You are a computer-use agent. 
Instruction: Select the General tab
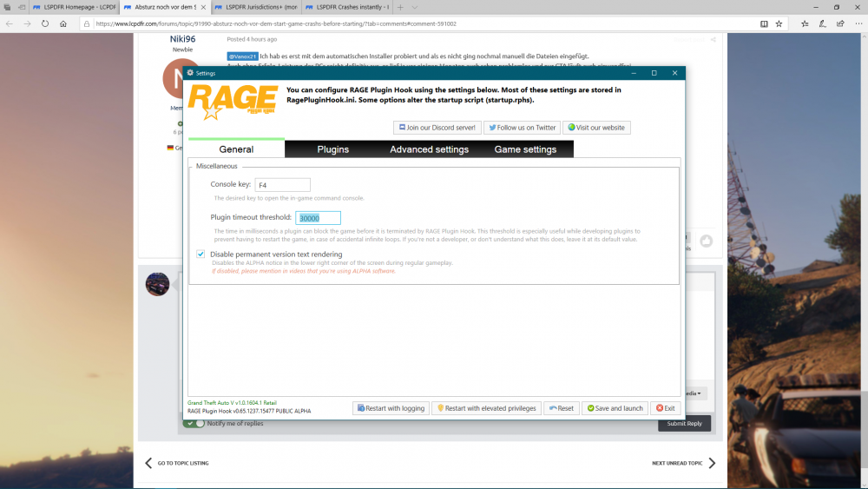(236, 149)
